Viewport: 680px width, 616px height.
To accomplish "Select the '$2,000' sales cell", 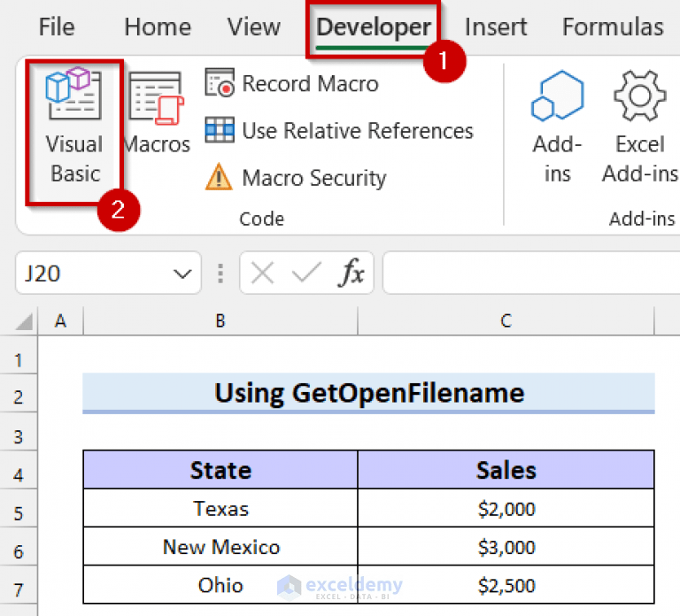I will 506,508.
